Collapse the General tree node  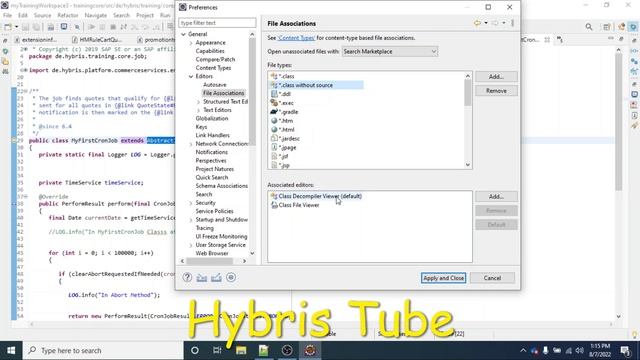(x=183, y=34)
